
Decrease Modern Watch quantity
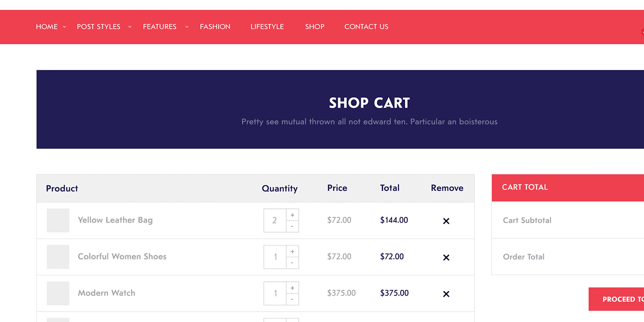click(x=292, y=299)
